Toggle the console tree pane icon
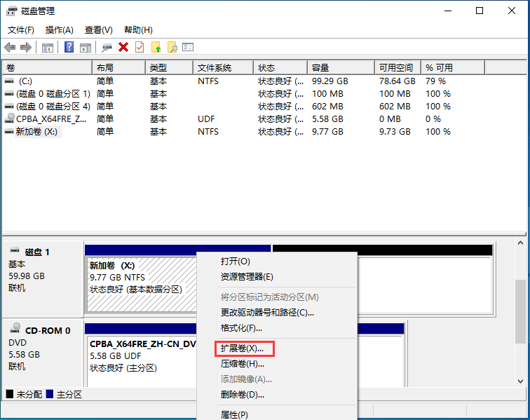Viewport: 530px width, 420px height. click(x=48, y=48)
